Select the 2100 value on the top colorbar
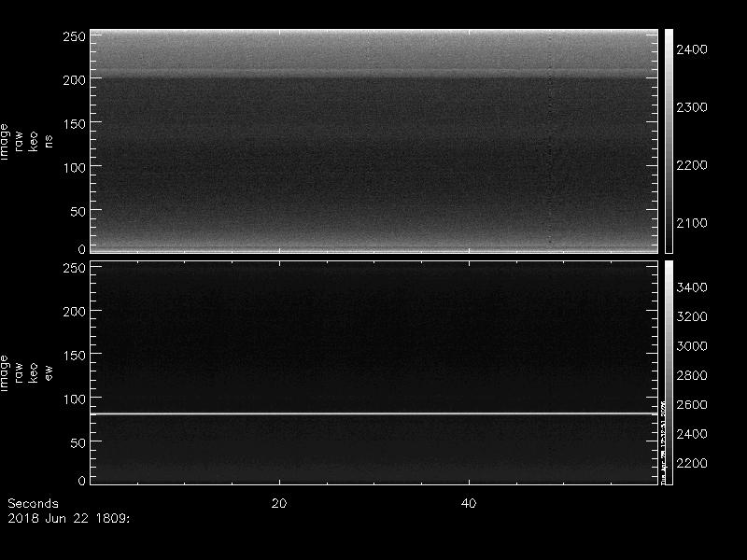Image resolution: width=747 pixels, height=560 pixels. [x=692, y=223]
